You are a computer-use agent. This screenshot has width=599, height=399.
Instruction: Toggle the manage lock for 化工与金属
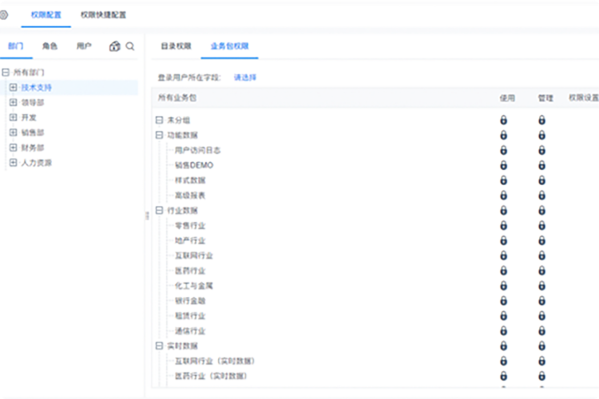pyautogui.click(x=542, y=285)
